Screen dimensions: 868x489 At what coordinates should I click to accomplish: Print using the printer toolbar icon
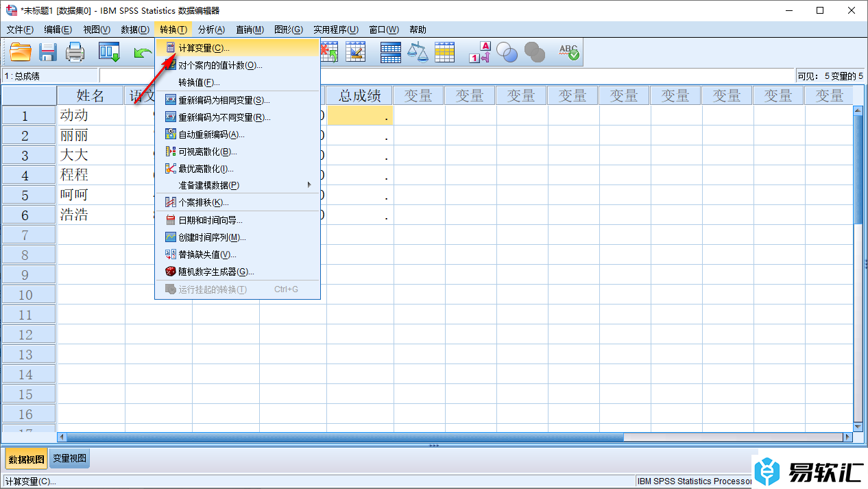[75, 52]
